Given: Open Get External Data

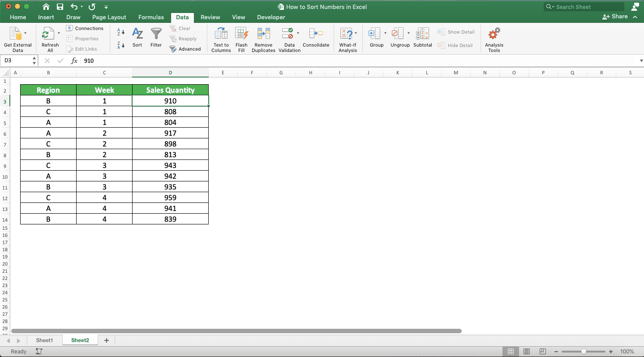Looking at the screenshot, I should [x=18, y=39].
